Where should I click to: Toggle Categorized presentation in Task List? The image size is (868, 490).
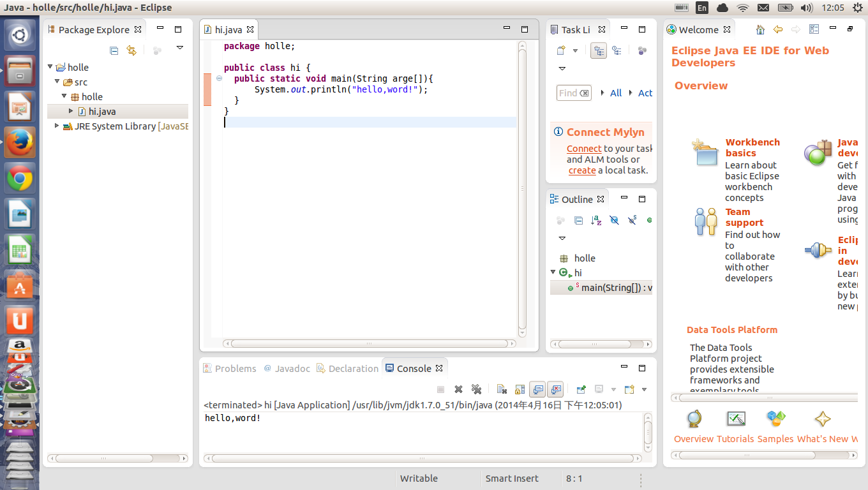coord(599,50)
